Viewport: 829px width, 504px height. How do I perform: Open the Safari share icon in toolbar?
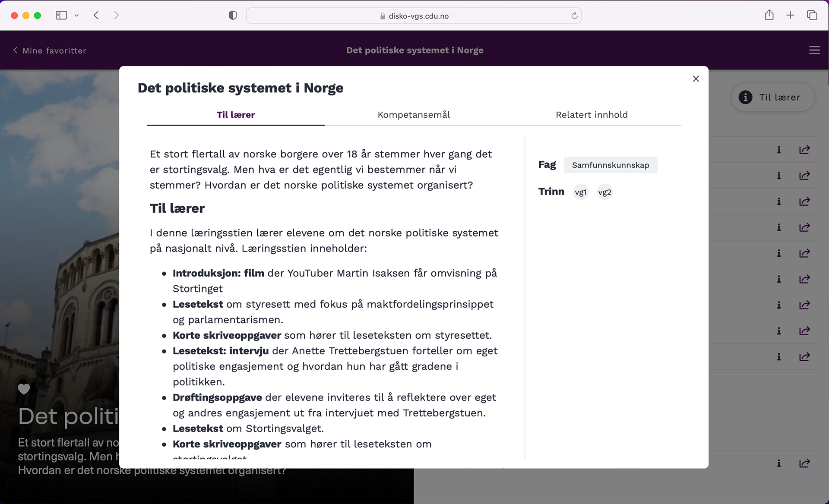(769, 16)
